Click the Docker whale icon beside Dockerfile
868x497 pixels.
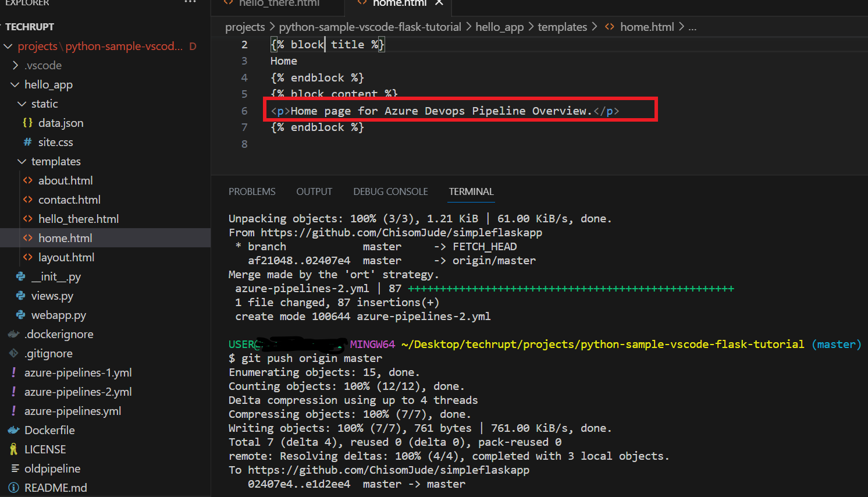click(x=13, y=429)
